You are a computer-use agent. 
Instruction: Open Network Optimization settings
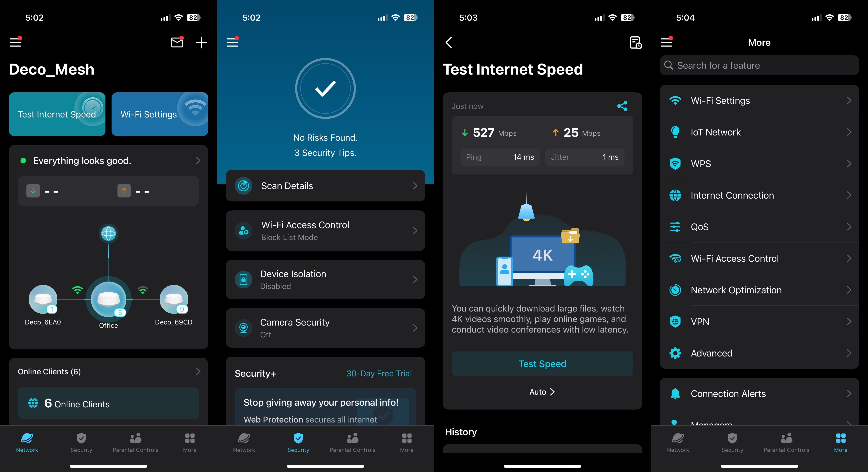point(758,289)
